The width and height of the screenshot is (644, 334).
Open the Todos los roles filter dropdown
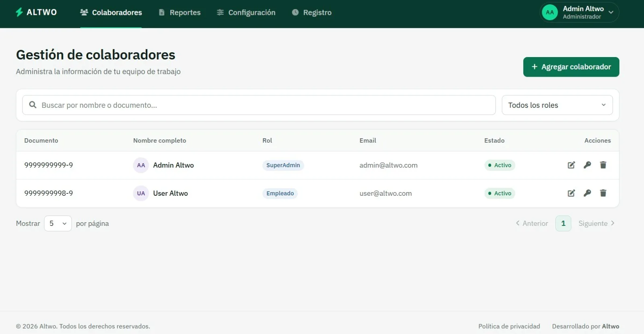557,105
